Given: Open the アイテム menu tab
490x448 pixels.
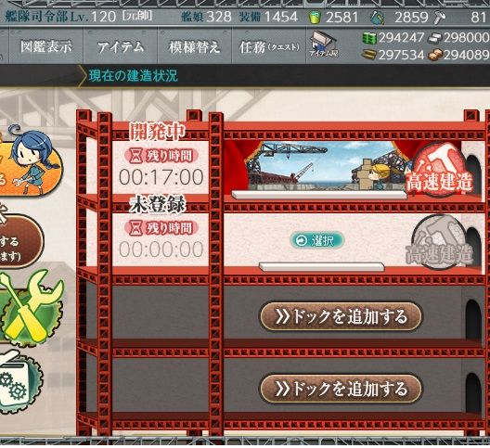Looking at the screenshot, I should (x=121, y=47).
